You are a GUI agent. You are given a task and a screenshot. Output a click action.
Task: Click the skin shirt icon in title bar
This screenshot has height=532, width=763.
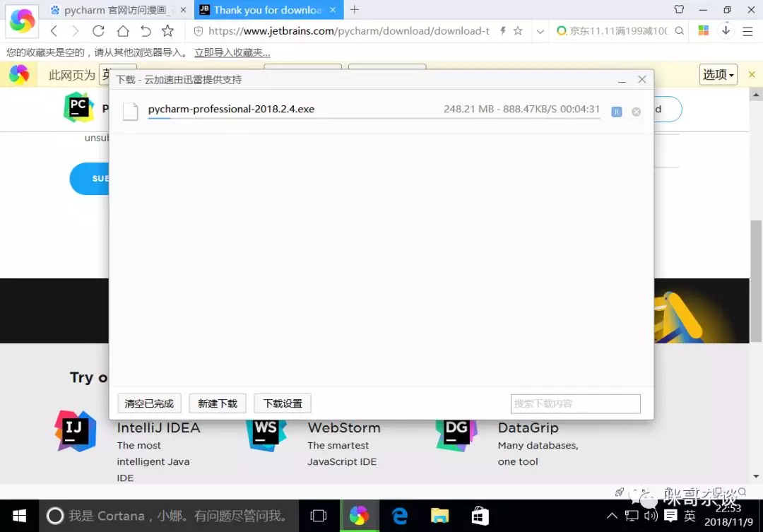point(679,9)
